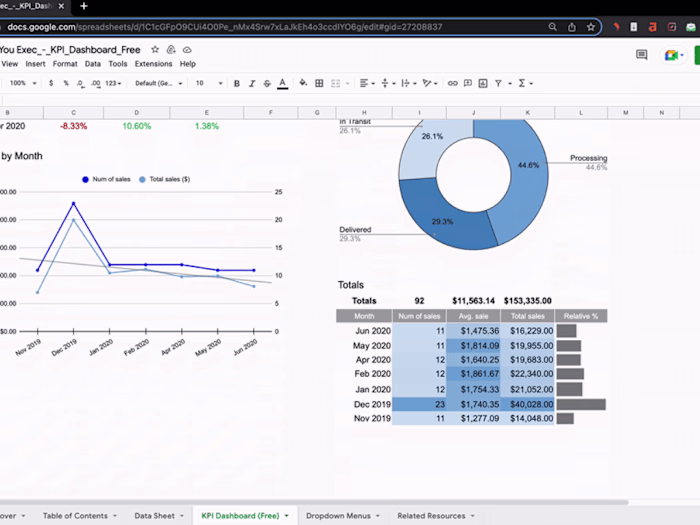The image size is (700, 525).
Task: Format cell as percent
Action: coord(66,83)
